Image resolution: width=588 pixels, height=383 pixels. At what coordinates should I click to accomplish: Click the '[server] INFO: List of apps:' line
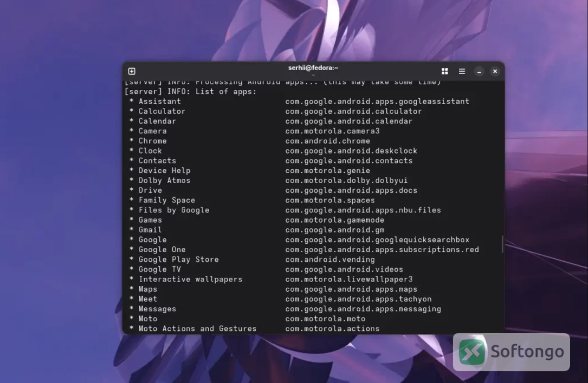(x=190, y=92)
